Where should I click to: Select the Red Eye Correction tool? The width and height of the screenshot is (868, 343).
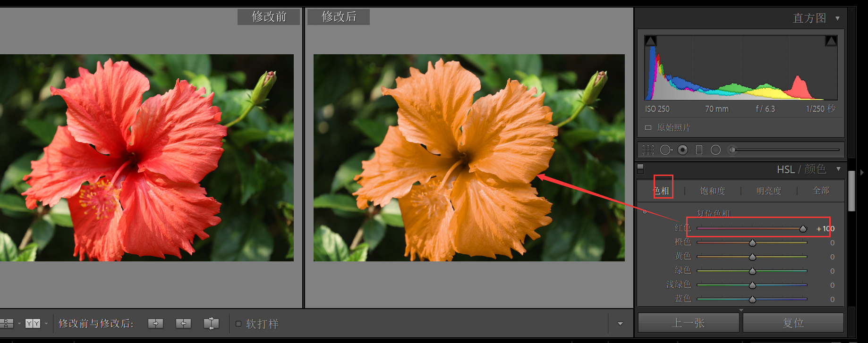click(682, 150)
